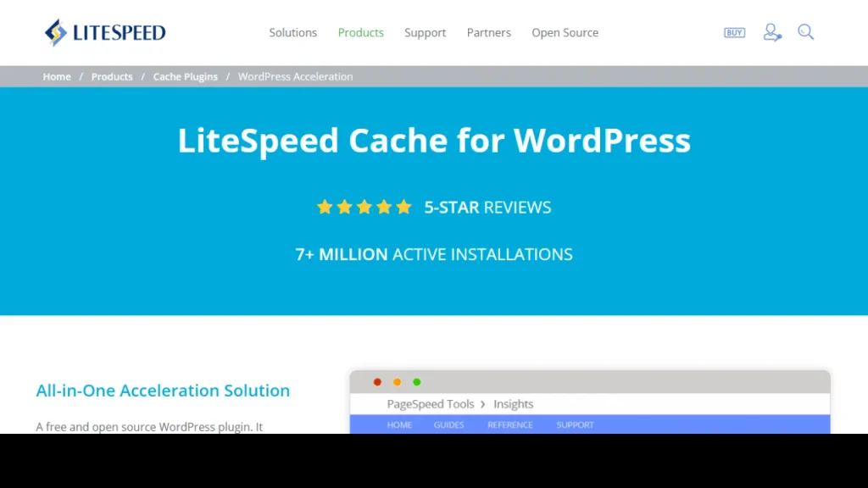Click the LiteSpeed Cache for WordPress heading
Image resolution: width=868 pixels, height=488 pixels.
click(x=434, y=140)
